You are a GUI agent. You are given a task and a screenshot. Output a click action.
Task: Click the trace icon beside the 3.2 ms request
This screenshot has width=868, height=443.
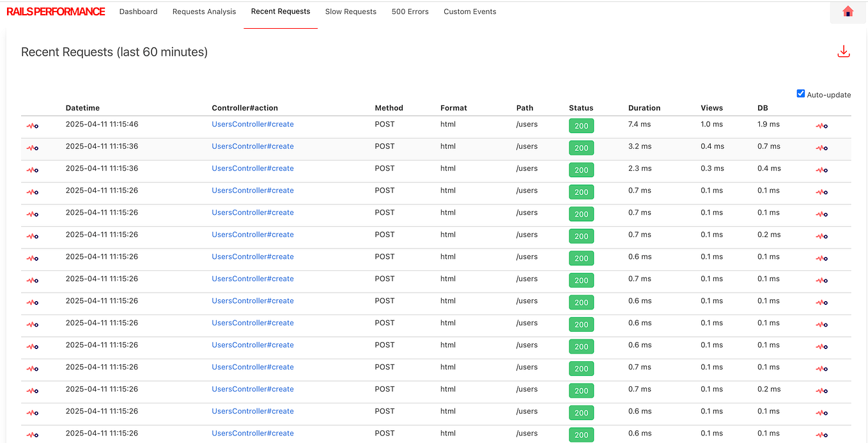[32, 148]
